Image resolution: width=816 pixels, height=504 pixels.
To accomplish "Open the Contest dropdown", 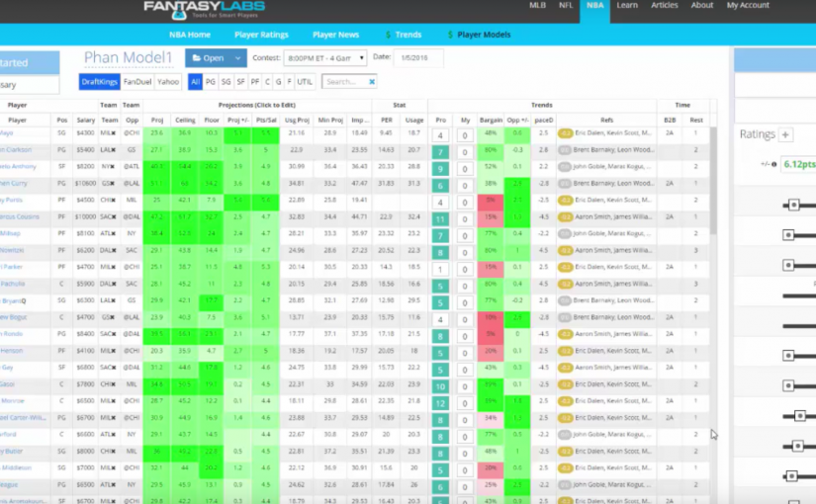I will (x=325, y=57).
